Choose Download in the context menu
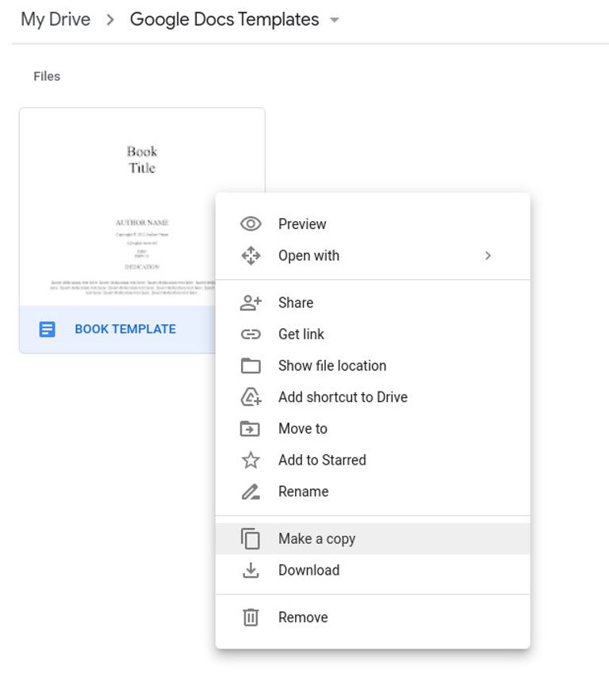The image size is (609, 700). (308, 571)
